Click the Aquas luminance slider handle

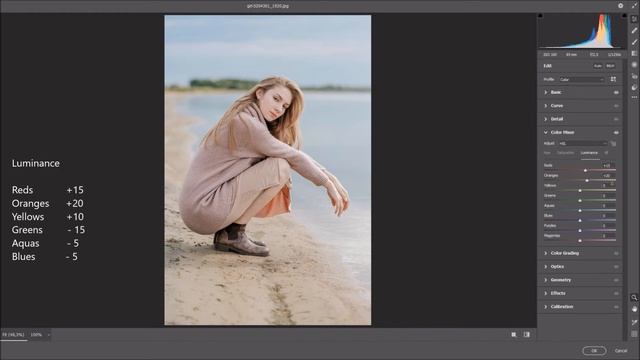[580, 211]
